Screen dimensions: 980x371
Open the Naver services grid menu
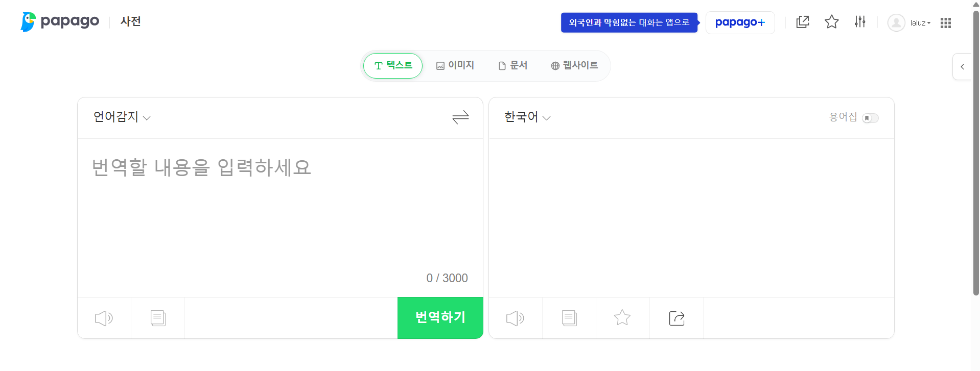point(945,23)
